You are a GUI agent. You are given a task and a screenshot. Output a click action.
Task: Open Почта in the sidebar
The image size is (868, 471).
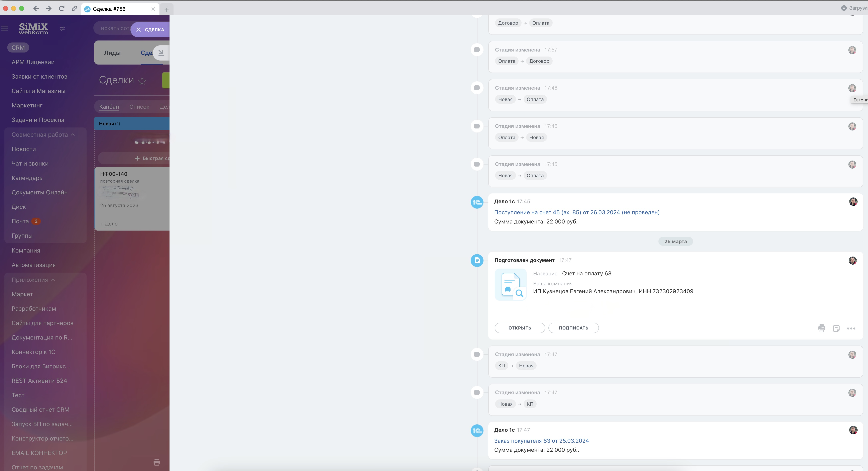tap(20, 221)
